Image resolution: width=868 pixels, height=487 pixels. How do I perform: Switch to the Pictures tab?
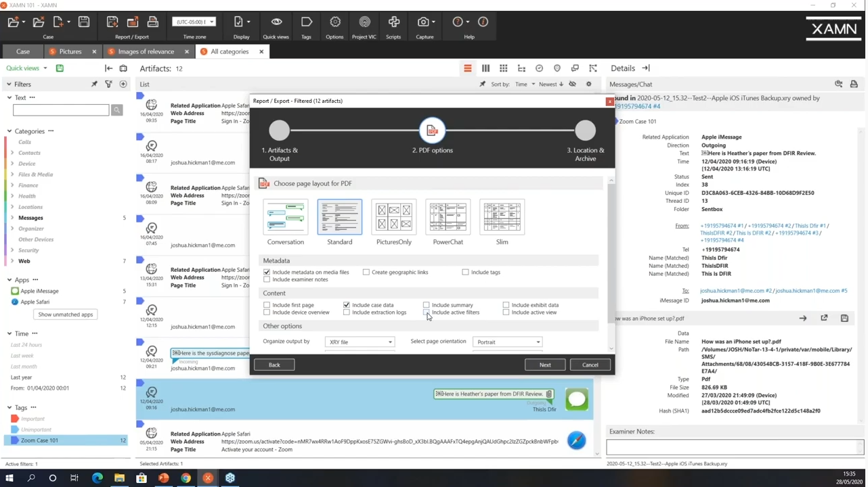tap(70, 51)
